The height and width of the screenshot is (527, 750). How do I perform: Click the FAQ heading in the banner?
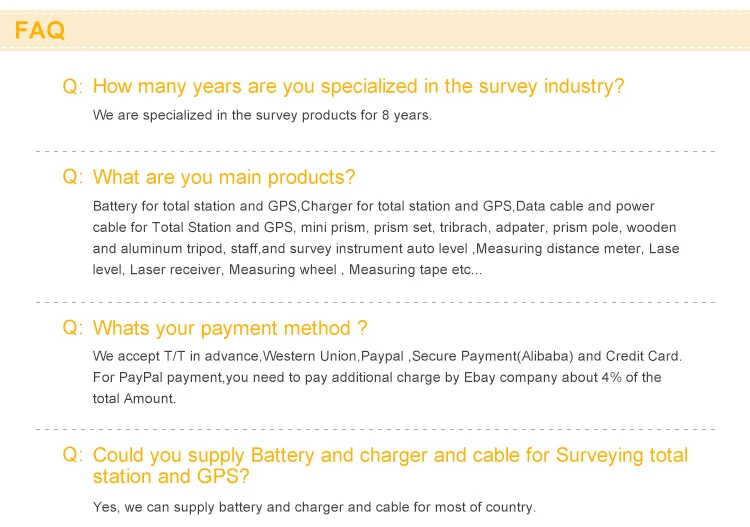41,31
